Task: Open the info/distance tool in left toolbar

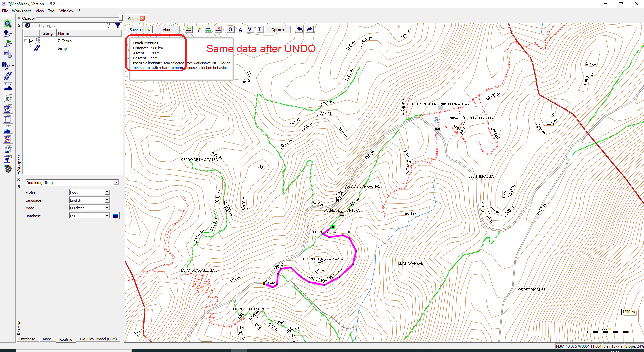Action: pos(6,65)
